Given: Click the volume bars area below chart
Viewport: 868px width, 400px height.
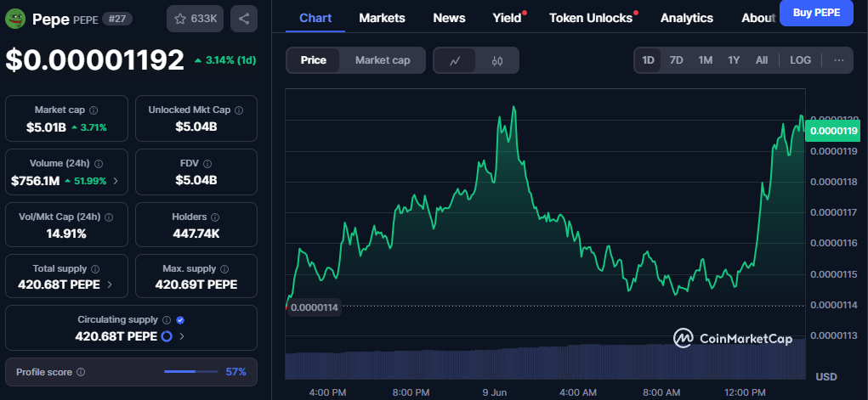Looking at the screenshot, I should 545,361.
